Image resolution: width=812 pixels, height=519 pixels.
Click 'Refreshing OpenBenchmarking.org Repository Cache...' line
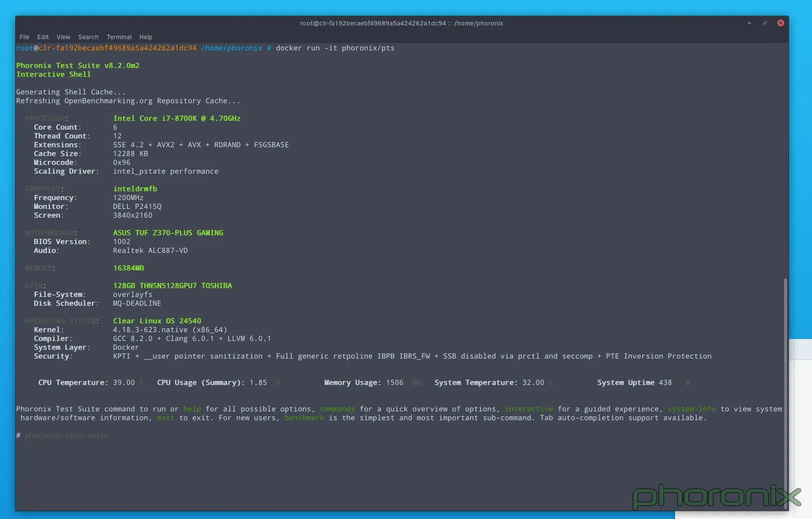point(128,101)
